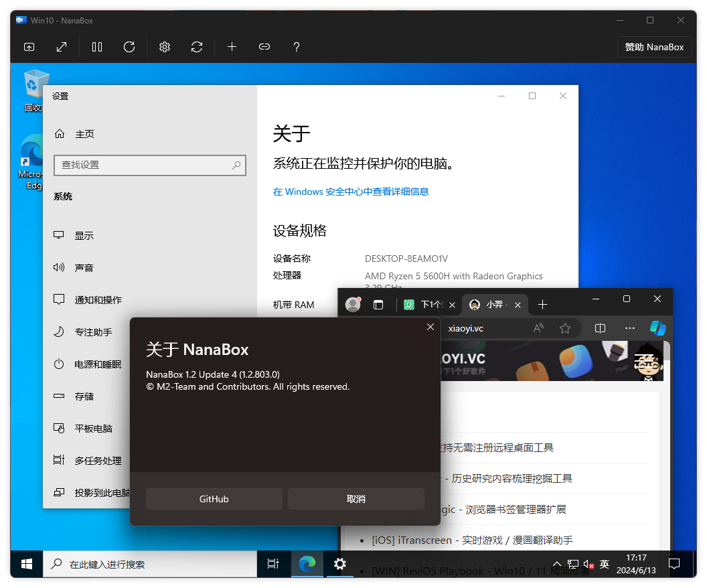Viewport: 707px width, 588px height.
Task: Click NanaBox reload settings sync icon
Action: coord(197,47)
